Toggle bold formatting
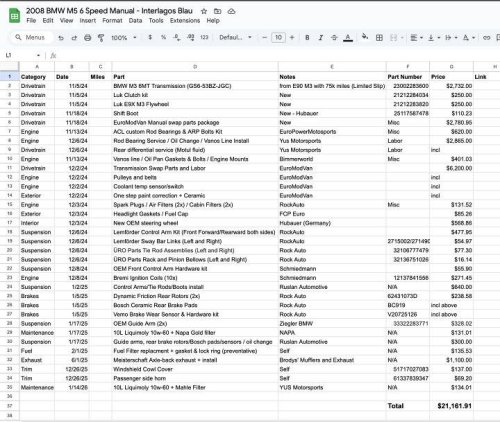 307,38
